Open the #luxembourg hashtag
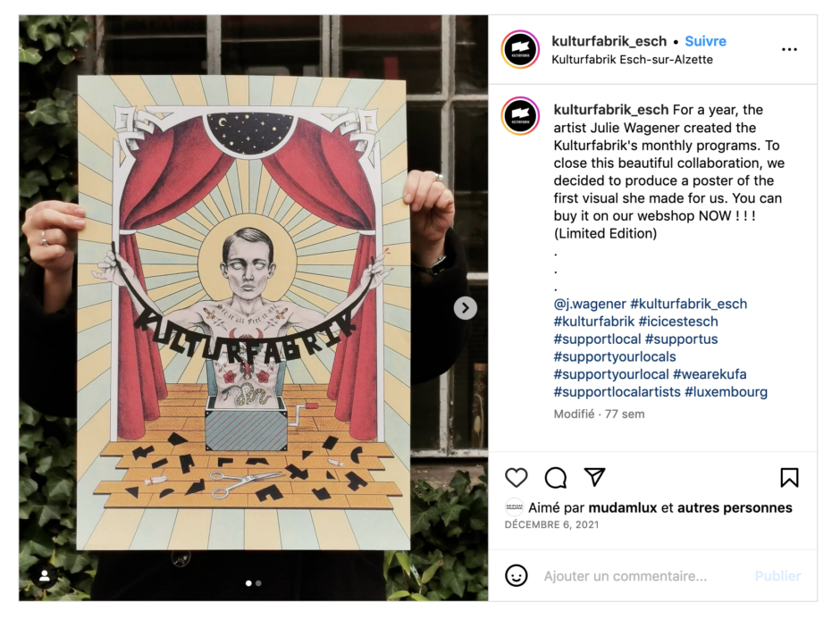 point(726,392)
